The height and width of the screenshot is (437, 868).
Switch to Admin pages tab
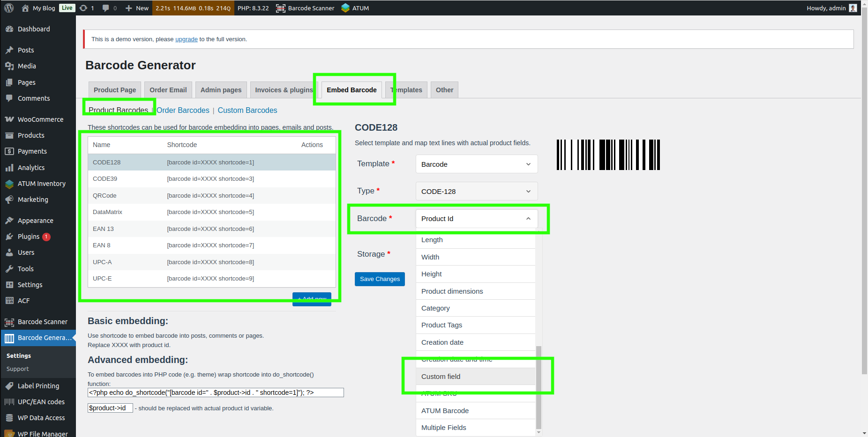click(221, 90)
